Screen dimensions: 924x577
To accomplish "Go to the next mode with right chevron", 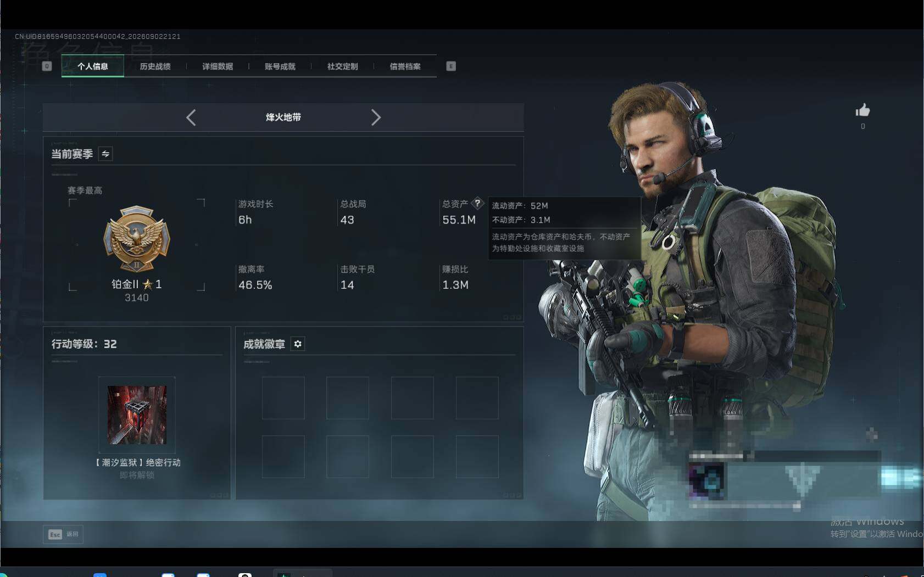I will (x=376, y=117).
